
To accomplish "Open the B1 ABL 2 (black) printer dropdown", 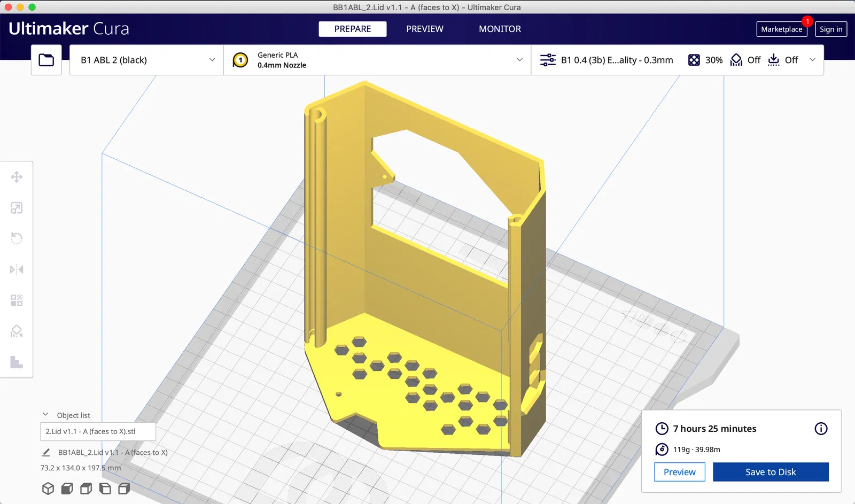I will click(x=146, y=60).
